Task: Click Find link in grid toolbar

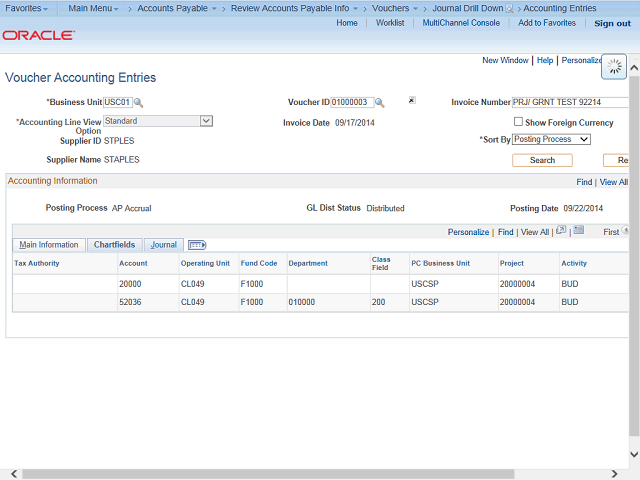Action: point(505,232)
